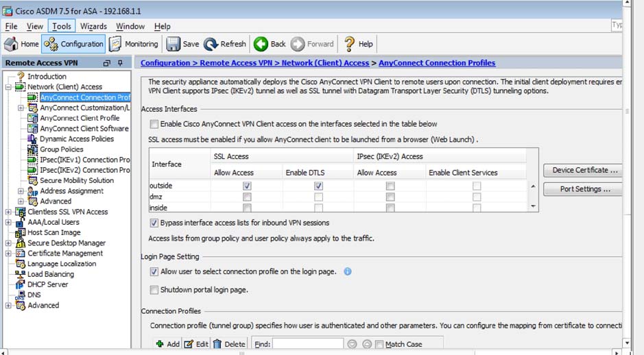Open the Configuration view
Viewport: 644px width, 355px height.
[x=73, y=44]
